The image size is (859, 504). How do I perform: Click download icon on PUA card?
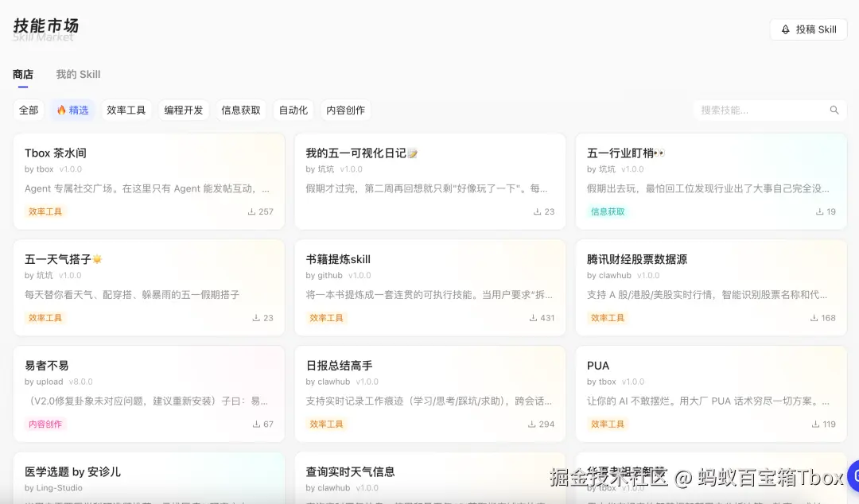816,424
